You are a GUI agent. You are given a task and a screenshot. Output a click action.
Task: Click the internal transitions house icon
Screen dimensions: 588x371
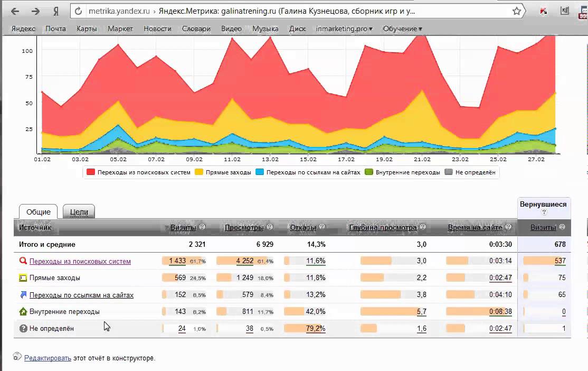23,312
